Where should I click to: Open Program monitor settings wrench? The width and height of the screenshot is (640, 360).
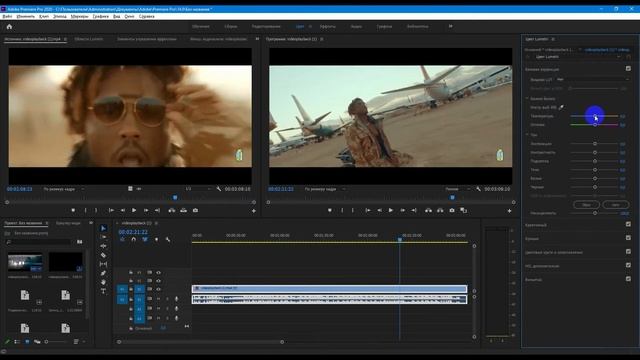(x=478, y=189)
